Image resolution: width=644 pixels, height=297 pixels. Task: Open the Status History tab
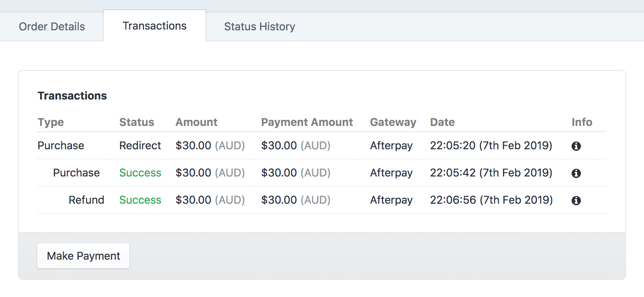click(259, 26)
